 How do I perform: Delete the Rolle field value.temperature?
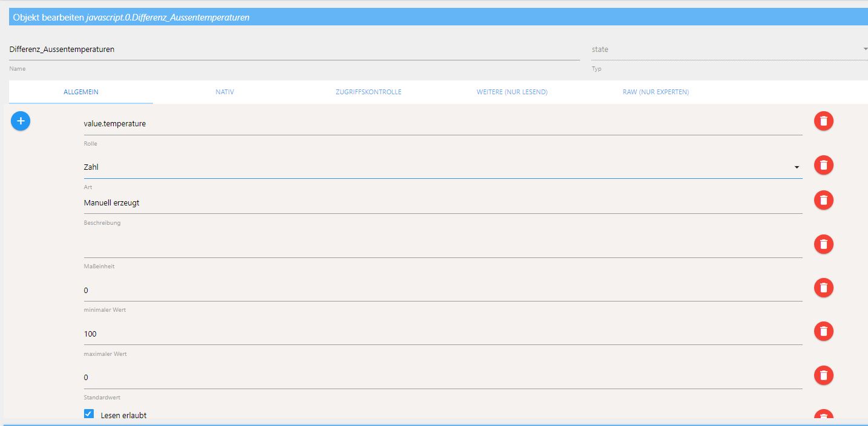click(823, 121)
